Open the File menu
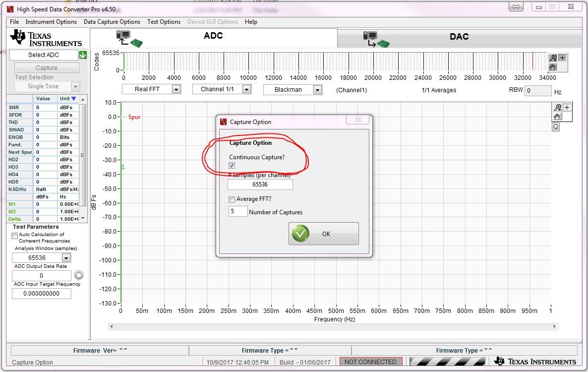The image size is (588, 372). pos(14,22)
